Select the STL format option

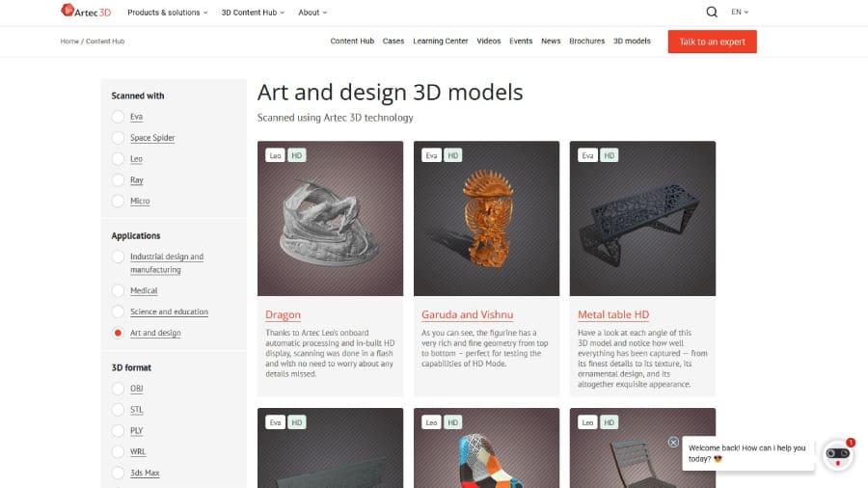(x=118, y=410)
